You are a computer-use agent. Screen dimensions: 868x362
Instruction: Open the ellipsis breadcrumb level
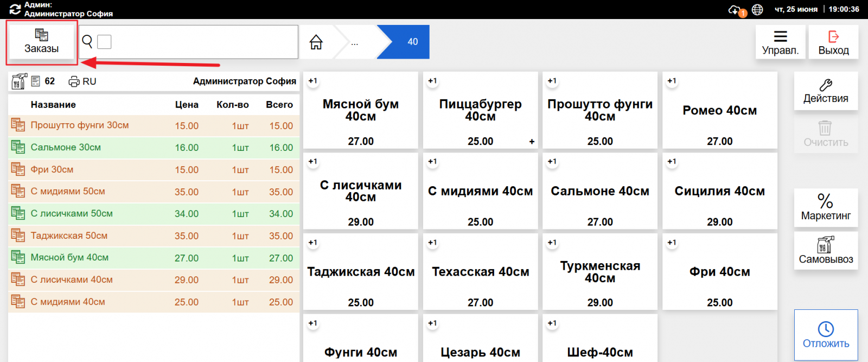[x=355, y=42]
